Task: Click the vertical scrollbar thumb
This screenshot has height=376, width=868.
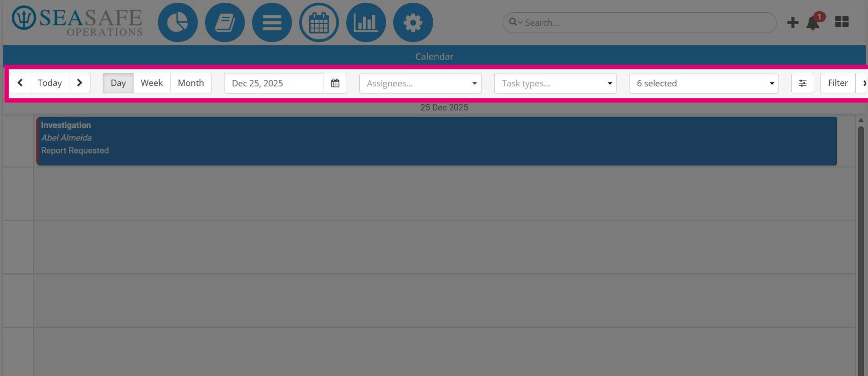Action: (x=861, y=251)
